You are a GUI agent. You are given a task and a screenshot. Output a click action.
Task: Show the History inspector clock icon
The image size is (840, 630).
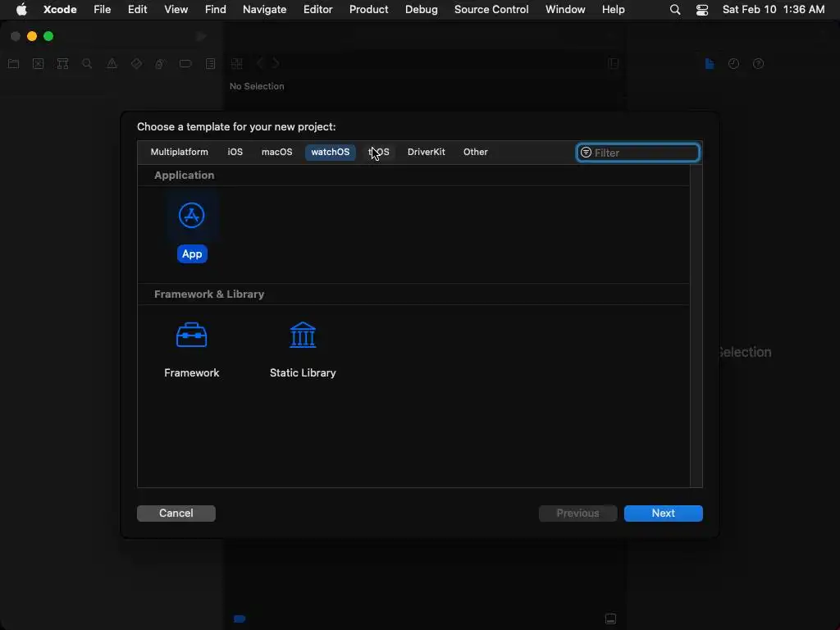(x=733, y=64)
